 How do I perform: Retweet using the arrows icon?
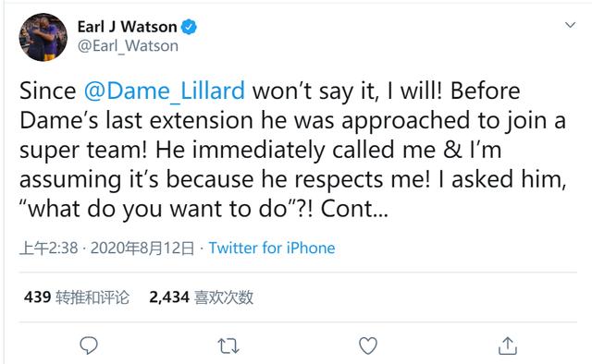click(x=228, y=346)
